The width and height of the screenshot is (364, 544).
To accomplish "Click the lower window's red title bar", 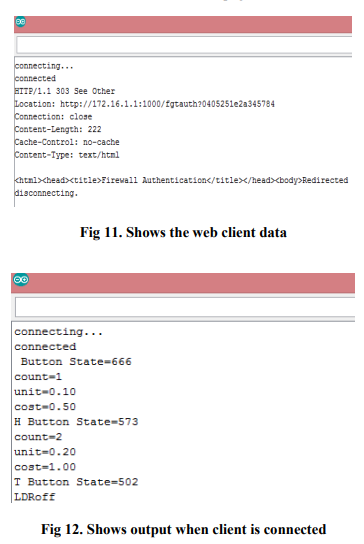I will pyautogui.click(x=183, y=283).
